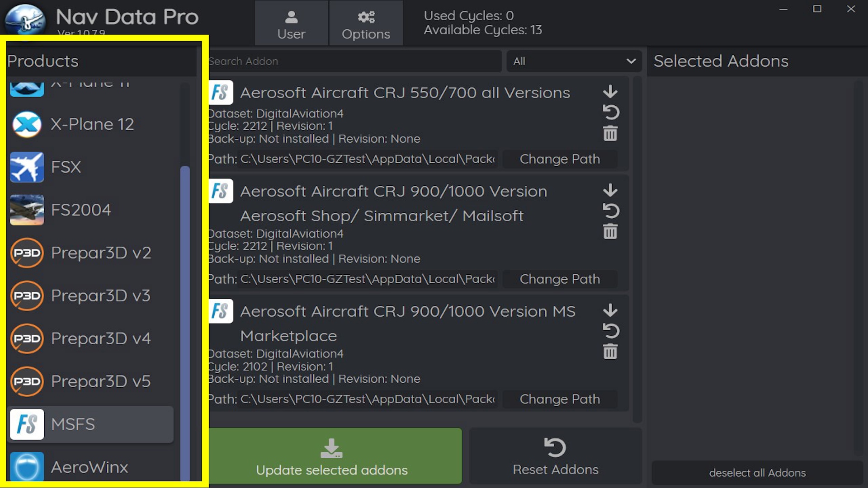Click the addon list scrollbar
Viewport: 868px width, 488px height.
(637, 249)
